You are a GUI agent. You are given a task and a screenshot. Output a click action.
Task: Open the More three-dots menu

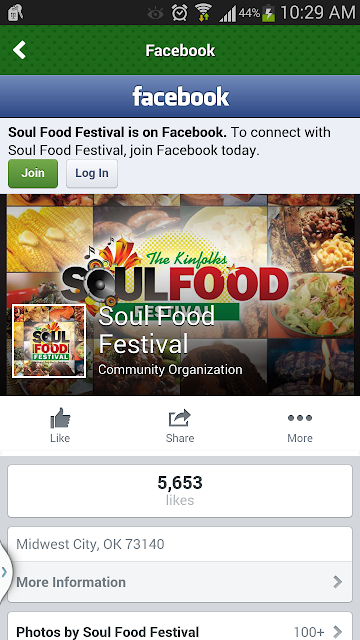pyautogui.click(x=300, y=418)
